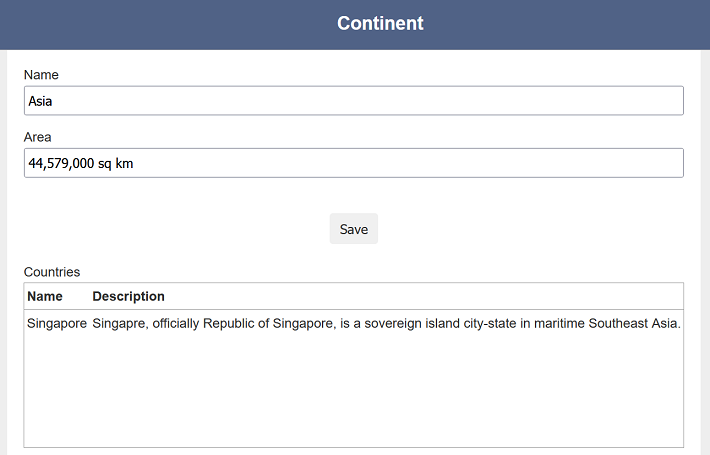Click the Countries label above the table

click(x=52, y=272)
